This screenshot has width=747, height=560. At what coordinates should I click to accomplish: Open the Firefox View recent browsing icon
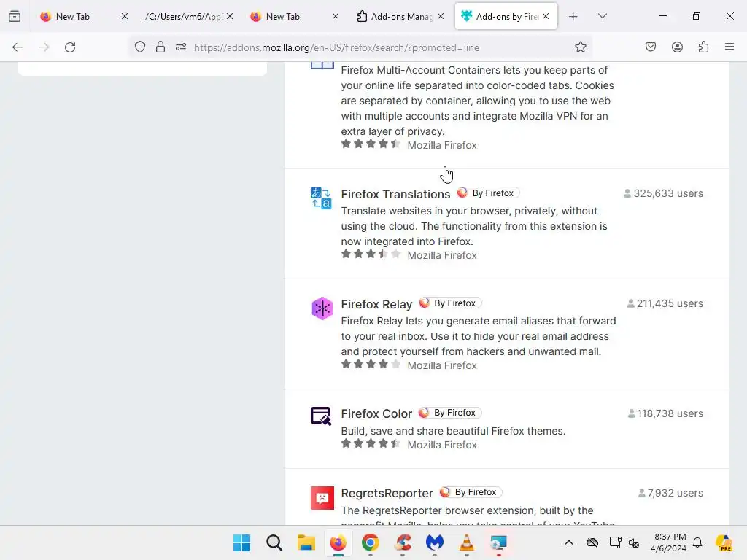tap(15, 16)
